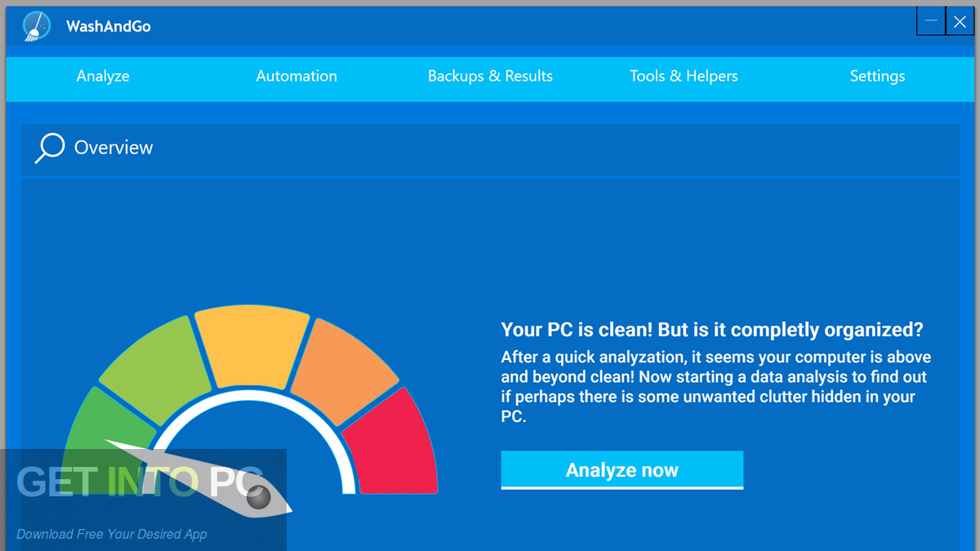Screen dimensions: 980x551
Task: Open Backups & Results tab
Action: click(x=490, y=76)
